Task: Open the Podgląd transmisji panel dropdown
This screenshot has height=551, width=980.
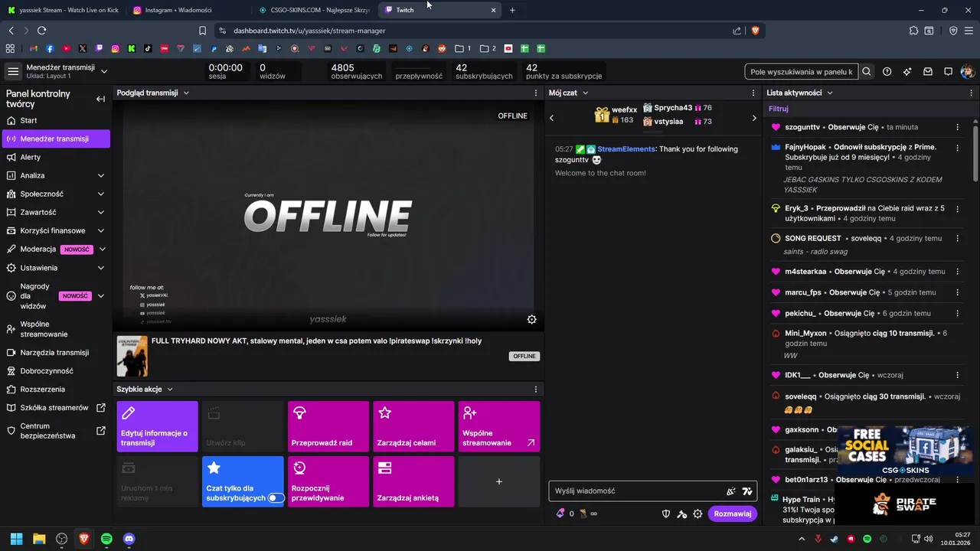Action: [186, 93]
